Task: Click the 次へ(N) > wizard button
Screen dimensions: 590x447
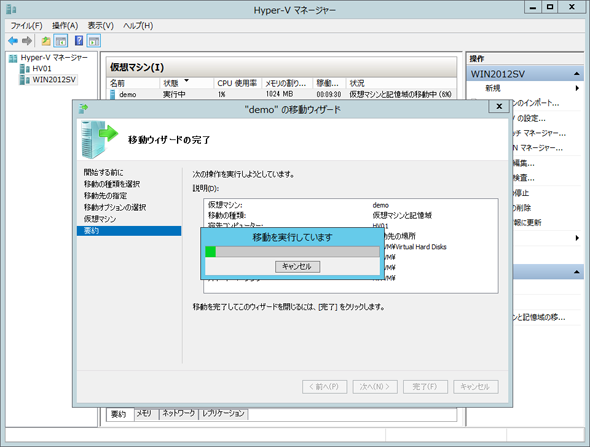Action: (x=375, y=387)
